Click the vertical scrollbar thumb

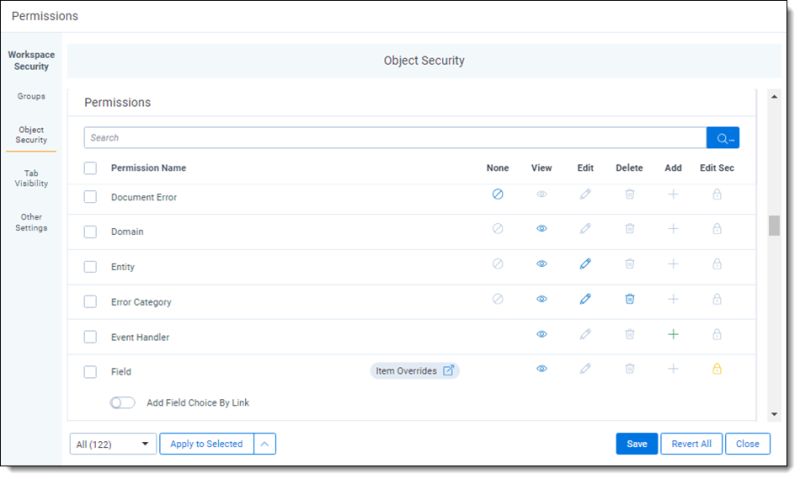coord(774,226)
